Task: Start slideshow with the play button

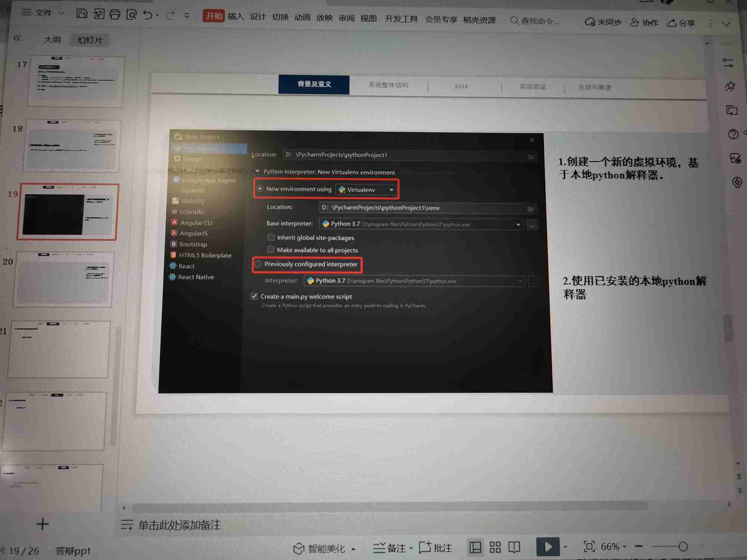Action: tap(548, 547)
